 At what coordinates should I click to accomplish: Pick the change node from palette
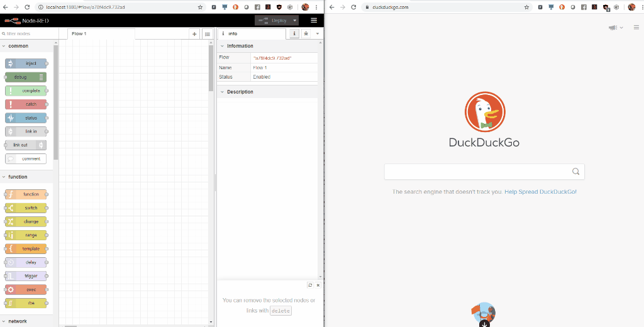pos(26,221)
